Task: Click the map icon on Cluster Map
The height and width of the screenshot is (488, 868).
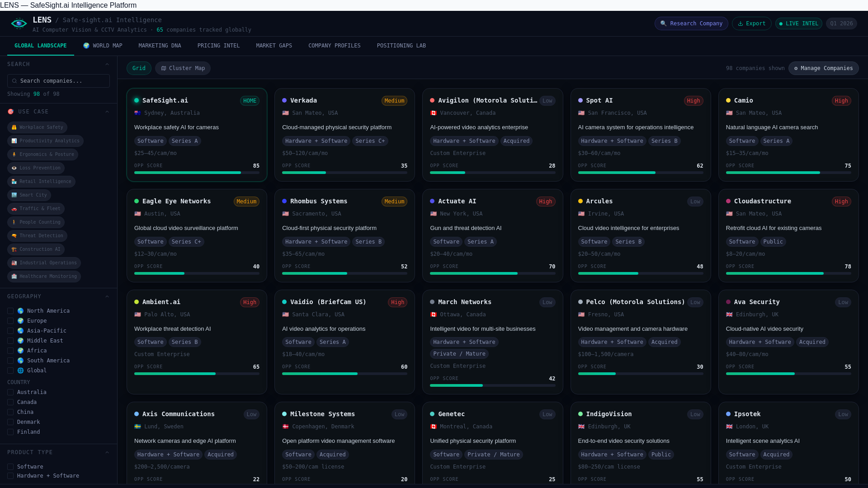Action: pyautogui.click(x=164, y=68)
